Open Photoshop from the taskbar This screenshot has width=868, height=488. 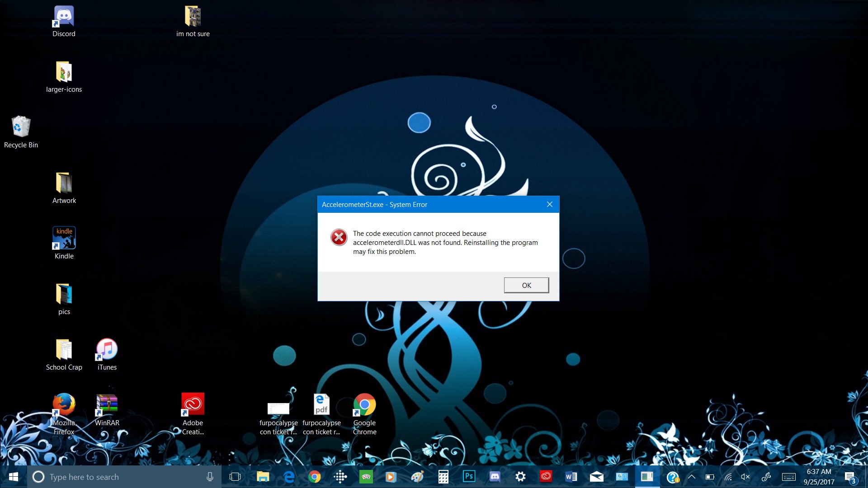469,477
